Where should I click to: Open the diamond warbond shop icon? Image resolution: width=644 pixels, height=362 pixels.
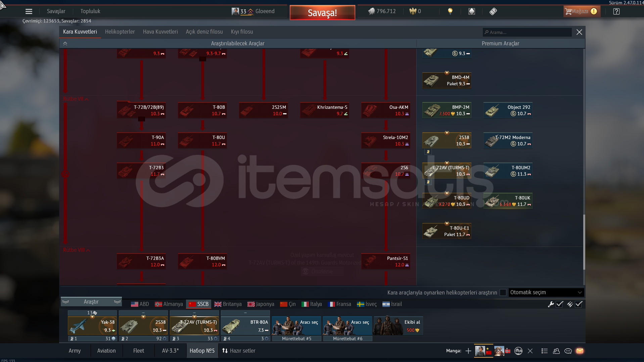472,11
